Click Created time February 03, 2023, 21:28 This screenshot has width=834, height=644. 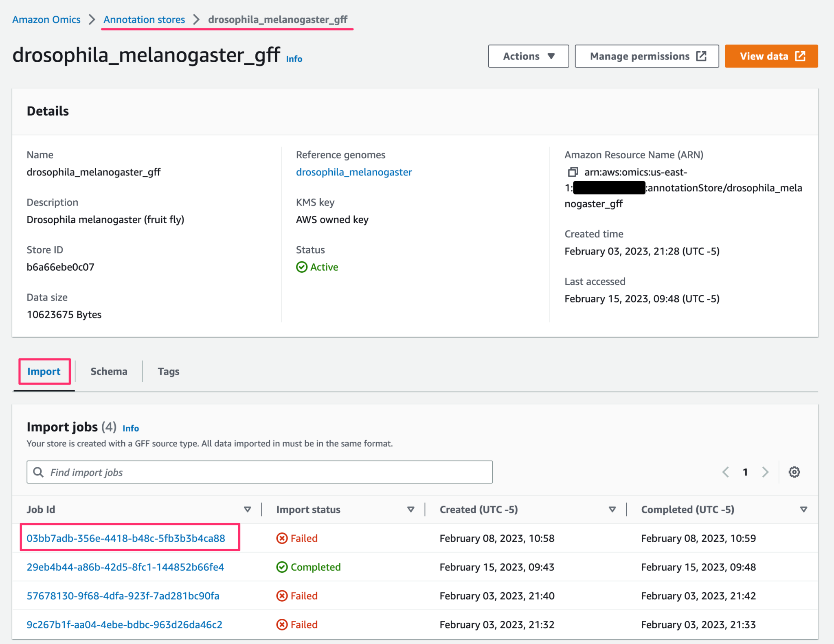pos(642,251)
